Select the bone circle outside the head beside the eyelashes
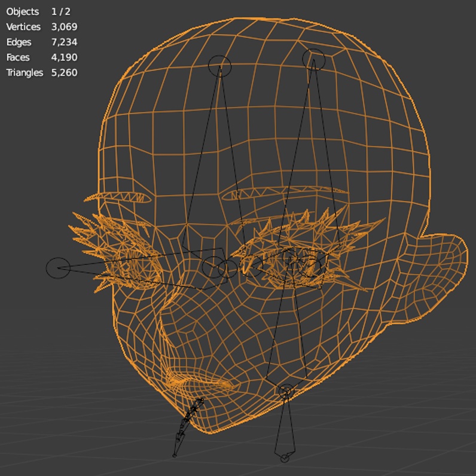The height and width of the screenshot is (476, 476). tap(58, 268)
